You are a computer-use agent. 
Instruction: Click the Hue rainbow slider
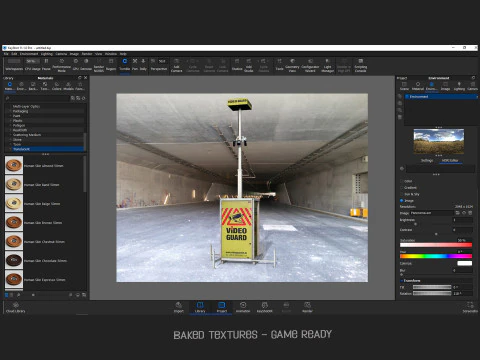pyautogui.click(x=436, y=256)
